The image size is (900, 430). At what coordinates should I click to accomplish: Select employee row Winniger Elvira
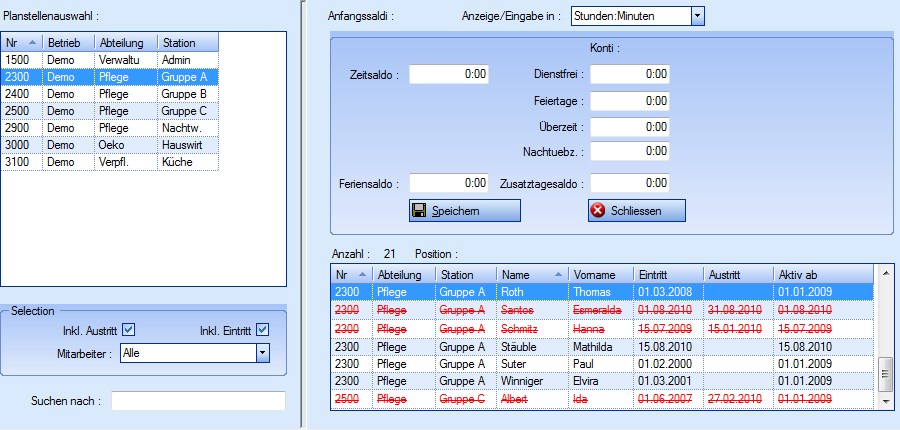tap(600, 382)
